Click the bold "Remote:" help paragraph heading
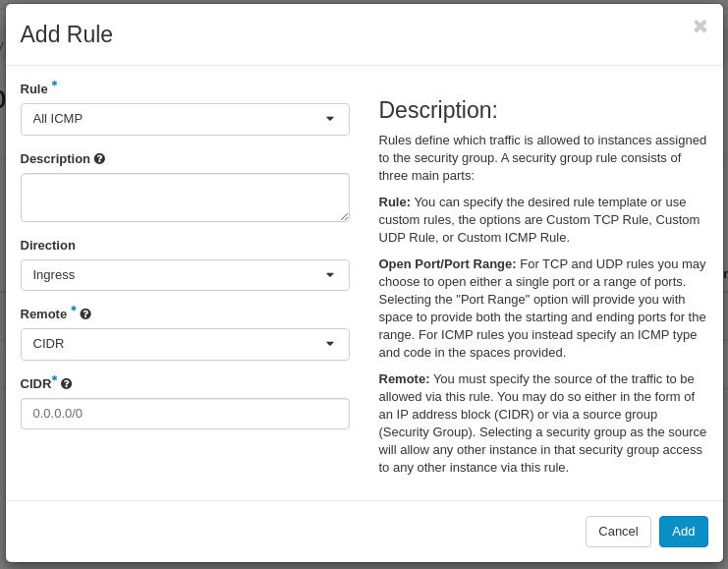Viewport: 728px width, 569px height. (404, 379)
